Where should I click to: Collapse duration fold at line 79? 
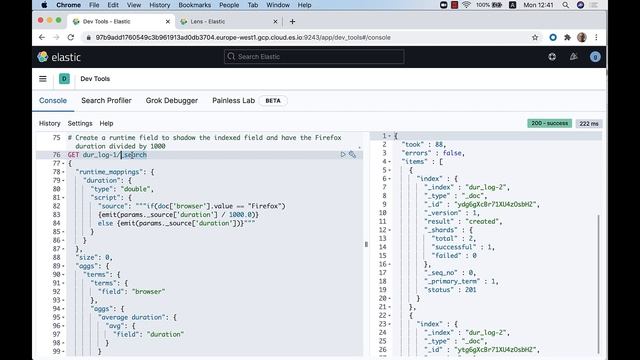coord(63,180)
